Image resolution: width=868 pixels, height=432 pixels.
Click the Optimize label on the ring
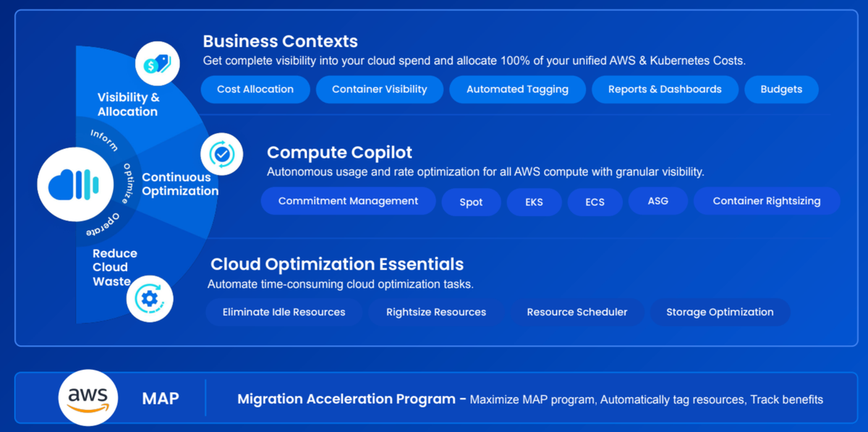(x=128, y=182)
